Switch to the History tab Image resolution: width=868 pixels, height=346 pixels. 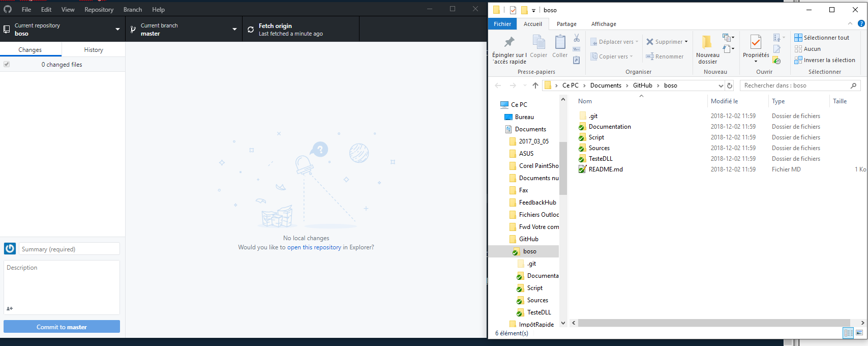pyautogui.click(x=94, y=50)
